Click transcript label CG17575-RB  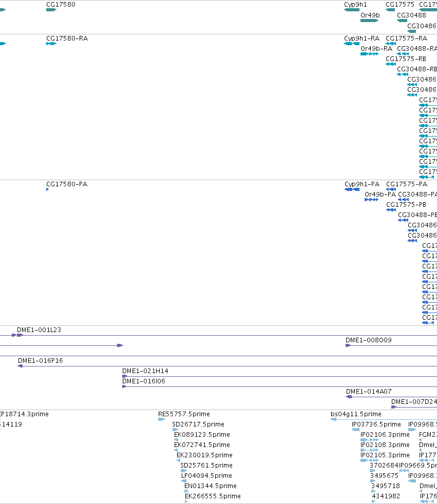[406, 59]
